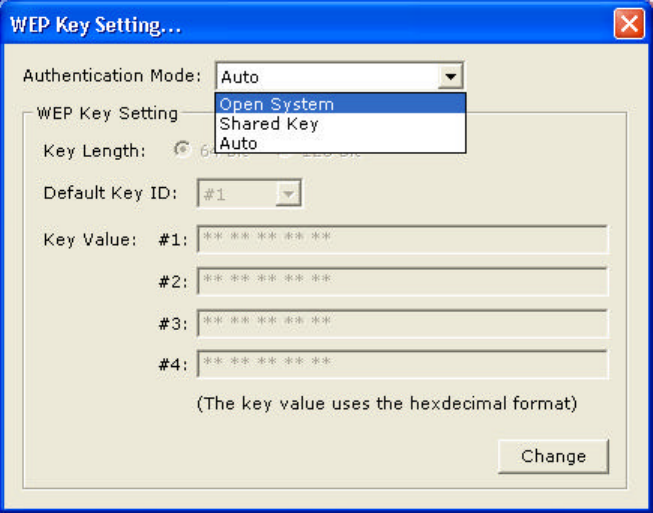Close the WEP Key Setting dialog
653x513 pixels.
tap(629, 24)
